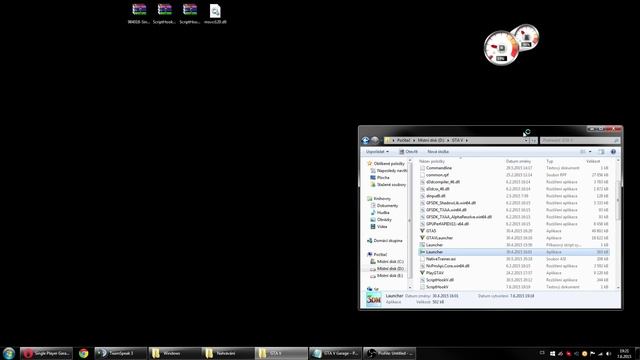Select Stažené soubory in navigation pane
The height and width of the screenshot is (360, 640).
coord(388,184)
